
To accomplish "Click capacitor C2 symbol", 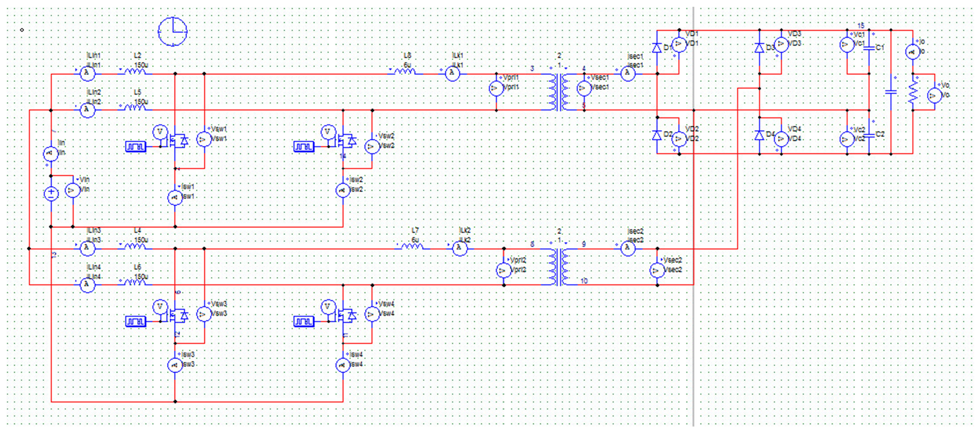I will click(869, 135).
